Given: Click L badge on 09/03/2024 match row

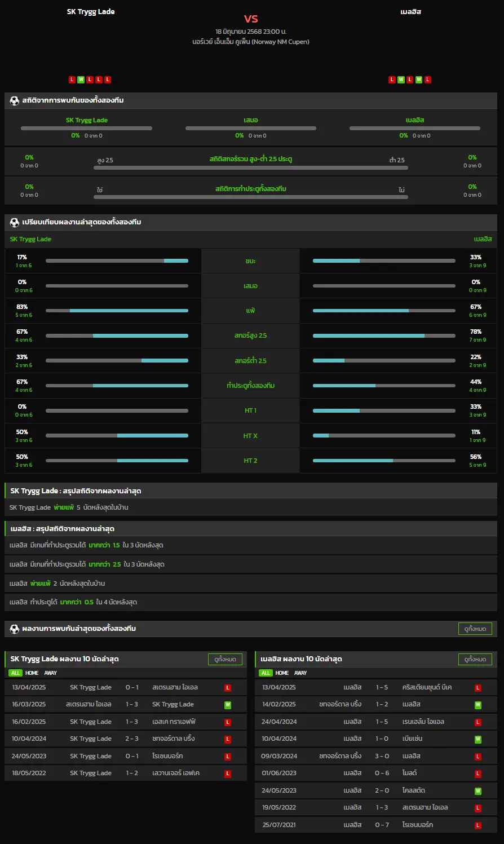Looking at the screenshot, I should pos(478,757).
